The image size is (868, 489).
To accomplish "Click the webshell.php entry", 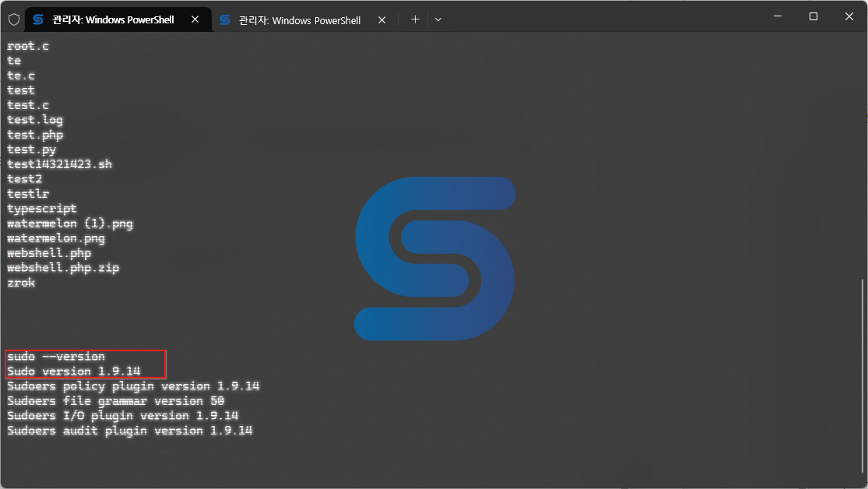I will [x=49, y=253].
